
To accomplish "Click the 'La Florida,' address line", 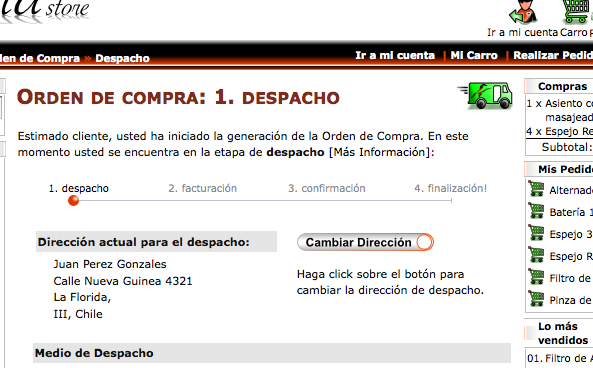I will 82,297.
